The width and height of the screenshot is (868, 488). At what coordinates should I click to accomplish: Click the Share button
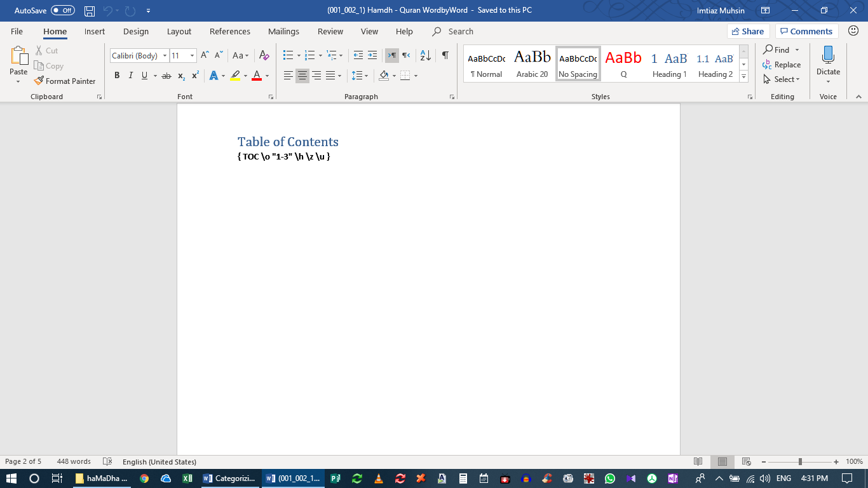coord(749,31)
